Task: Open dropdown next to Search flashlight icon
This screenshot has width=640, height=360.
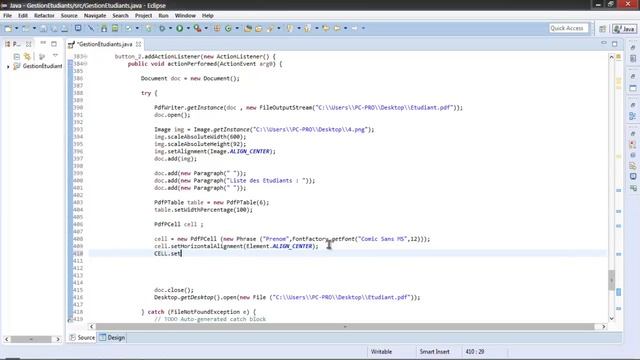Action: click(x=279, y=28)
